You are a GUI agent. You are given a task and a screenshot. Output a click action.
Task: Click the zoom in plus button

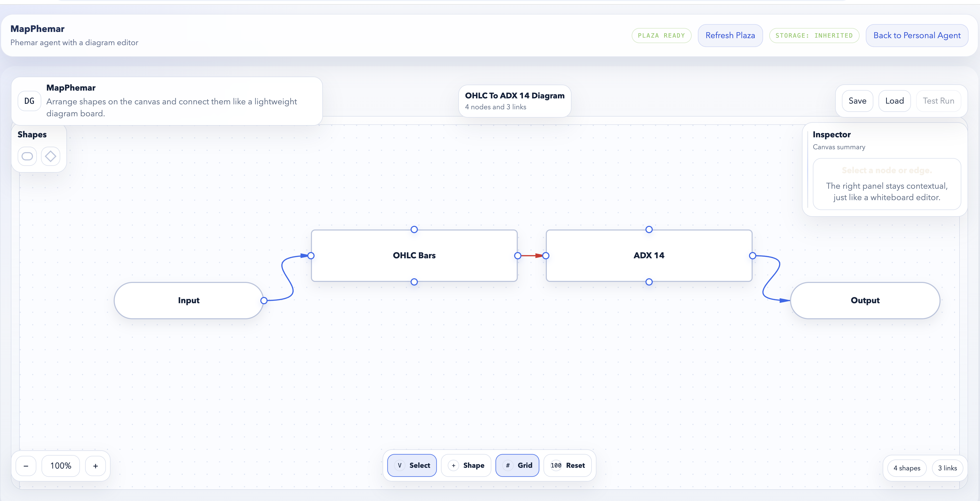96,466
